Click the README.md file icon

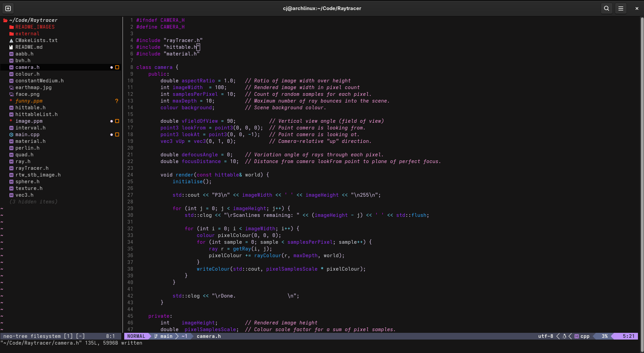click(x=11, y=47)
